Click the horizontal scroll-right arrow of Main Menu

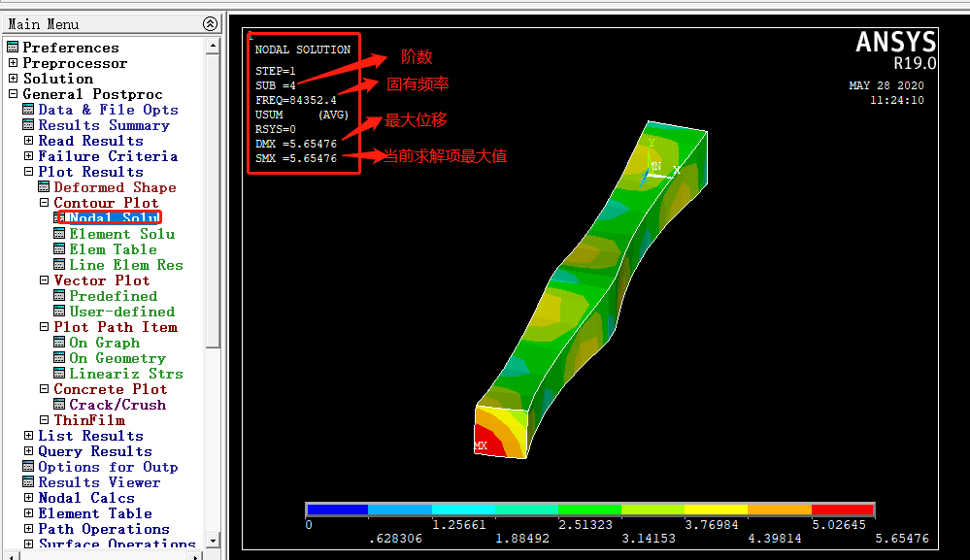pos(195,556)
